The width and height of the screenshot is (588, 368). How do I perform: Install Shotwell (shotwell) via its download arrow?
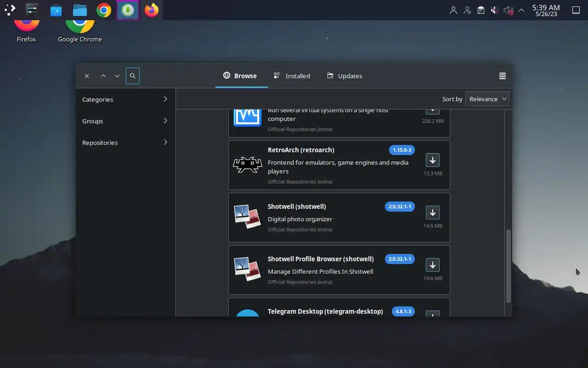coord(433,213)
